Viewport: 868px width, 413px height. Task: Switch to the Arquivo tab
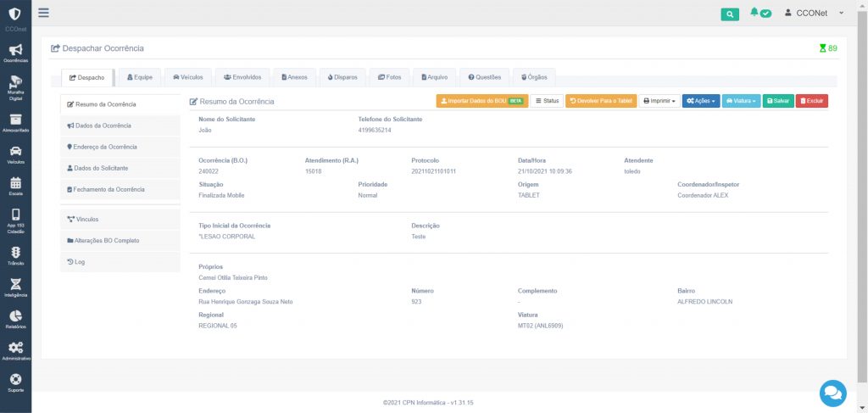click(x=435, y=77)
